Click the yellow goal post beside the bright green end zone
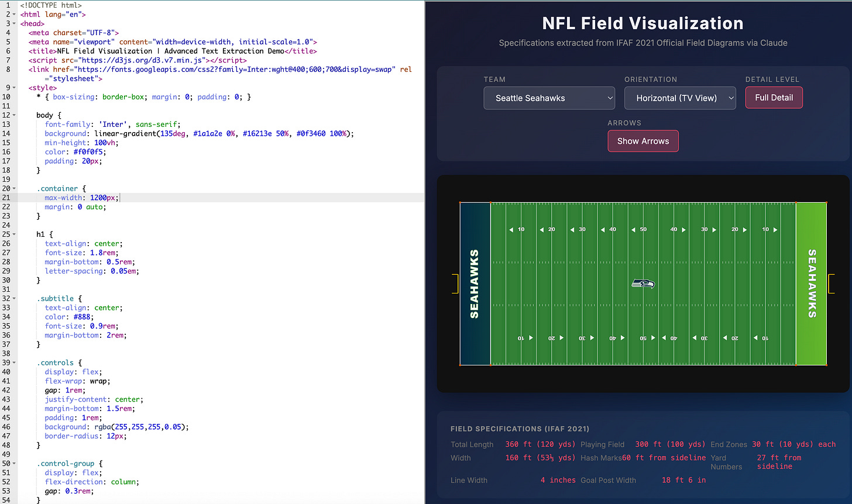852x504 pixels. click(x=831, y=284)
